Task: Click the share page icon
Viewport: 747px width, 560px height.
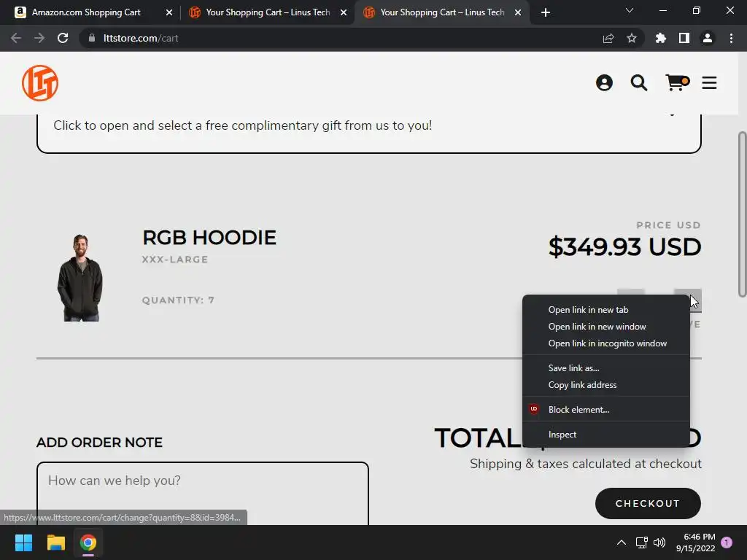Action: tap(608, 38)
